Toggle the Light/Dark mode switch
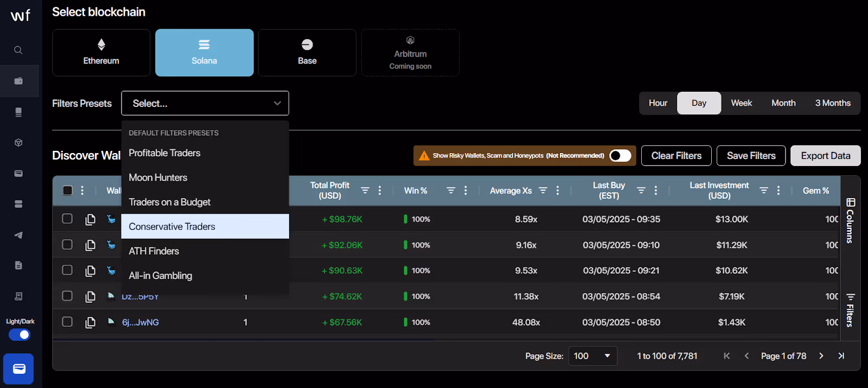Screen dimensions: 868x388 tap(20, 335)
